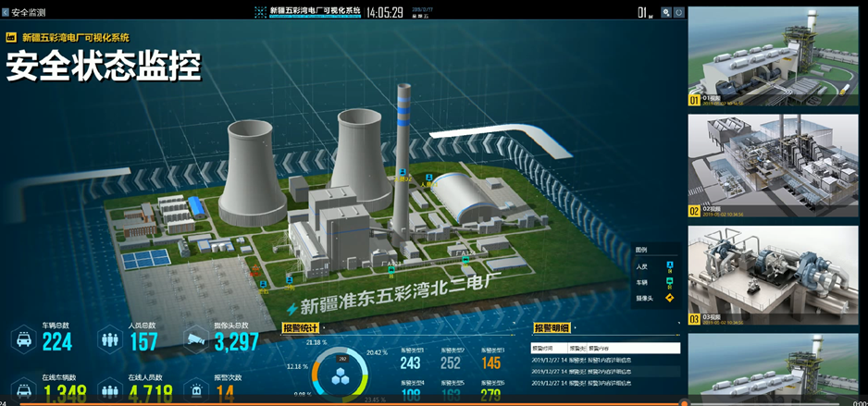This screenshot has height=406, width=868.
Task: Click the vehicle total value 224
Action: tap(57, 342)
